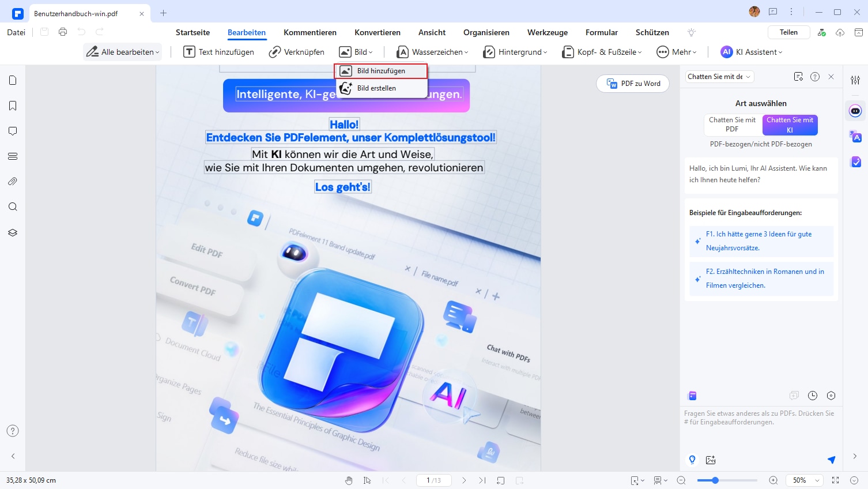Open the properties sliders icon at right edge
Screen dimensions: 868x489
pyautogui.click(x=855, y=80)
